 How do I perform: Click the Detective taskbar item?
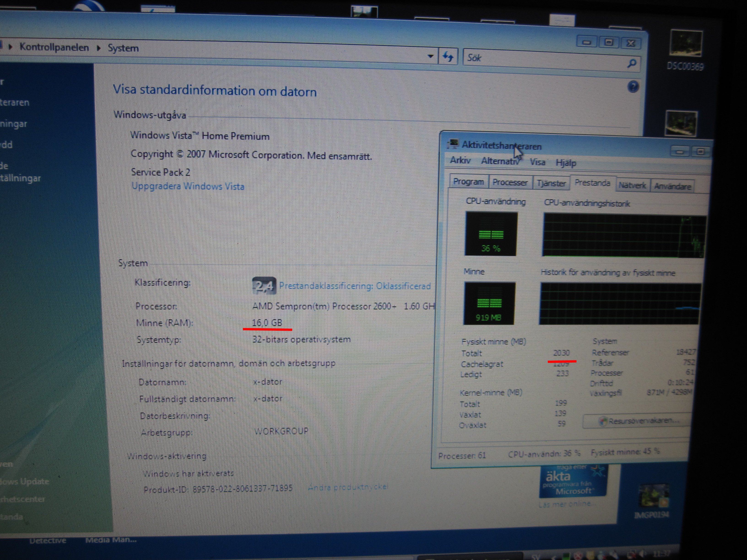click(48, 540)
